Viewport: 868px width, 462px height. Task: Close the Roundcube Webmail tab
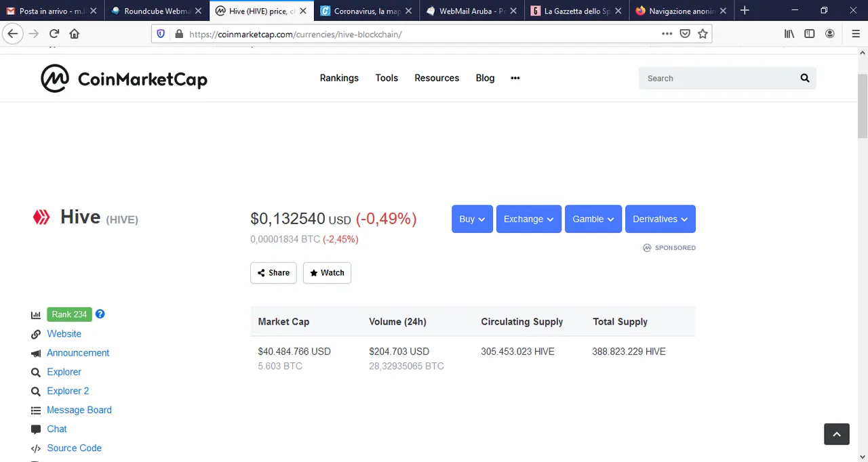click(x=198, y=11)
